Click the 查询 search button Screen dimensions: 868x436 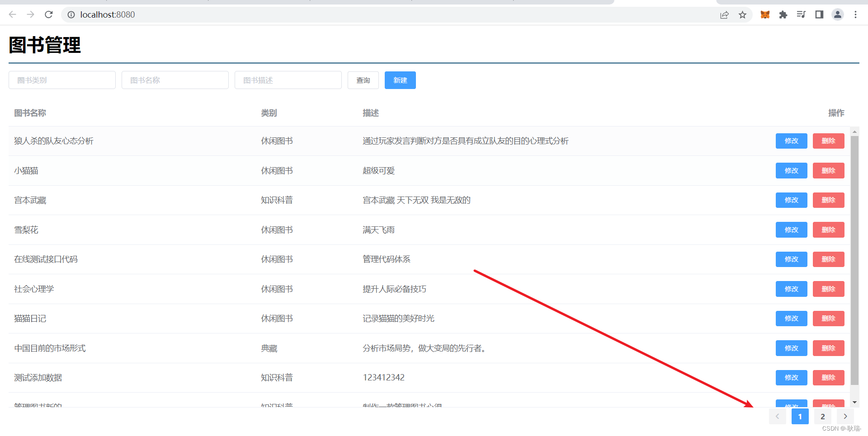pos(363,80)
